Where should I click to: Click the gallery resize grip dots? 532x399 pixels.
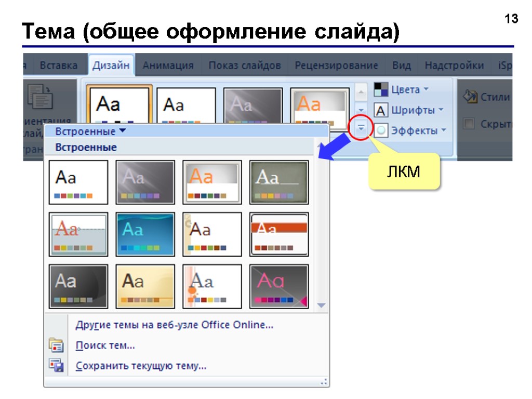tap(324, 382)
